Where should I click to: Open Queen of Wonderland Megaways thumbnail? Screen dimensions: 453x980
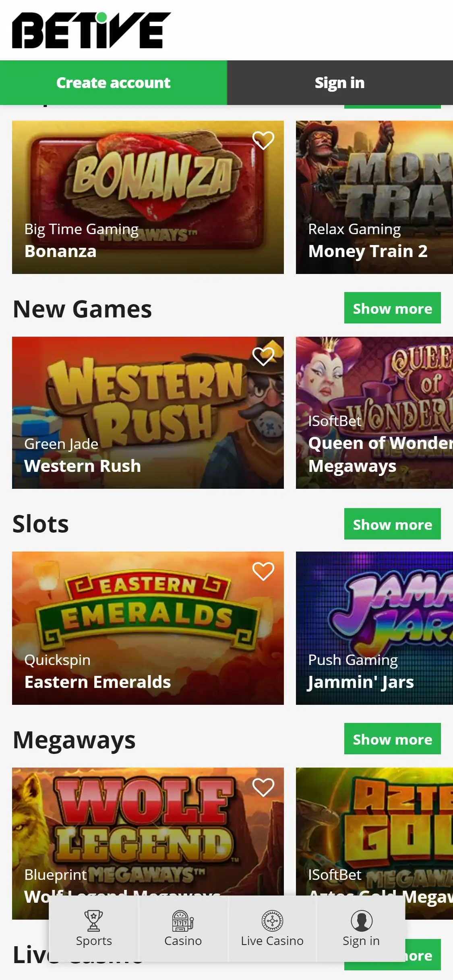coord(374,413)
